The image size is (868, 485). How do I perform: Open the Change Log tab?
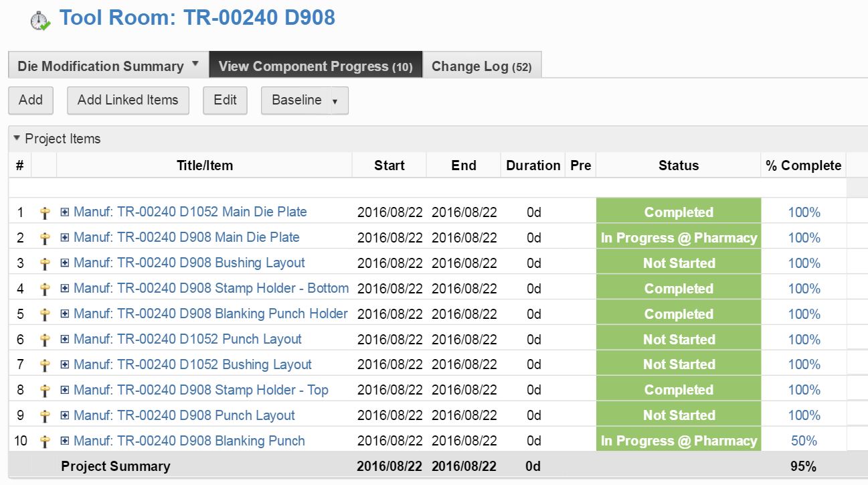[x=482, y=66]
